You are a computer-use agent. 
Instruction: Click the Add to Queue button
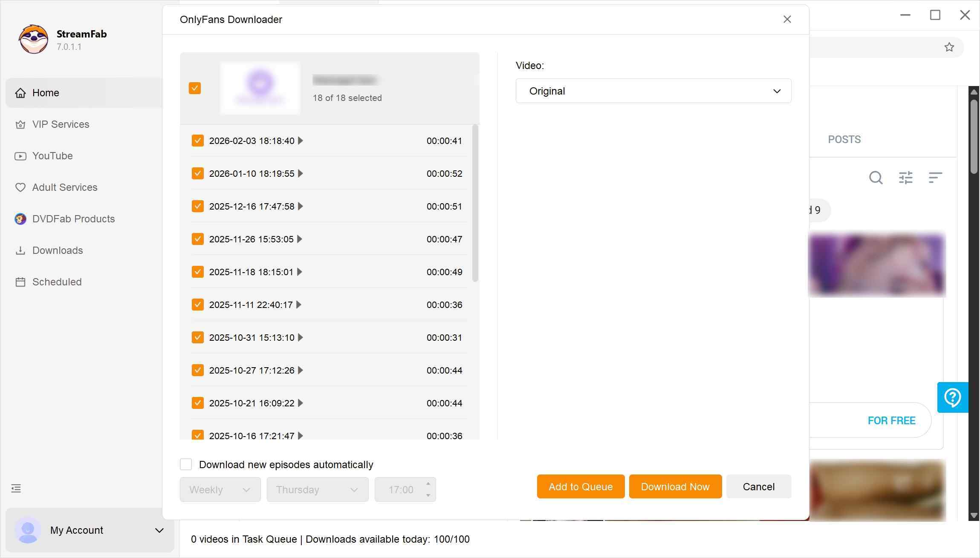(x=580, y=486)
